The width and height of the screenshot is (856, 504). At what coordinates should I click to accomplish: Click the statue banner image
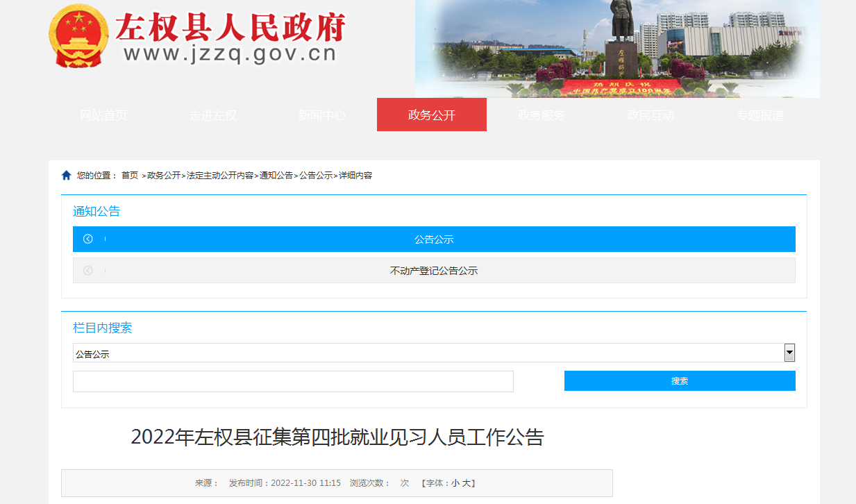point(616,49)
